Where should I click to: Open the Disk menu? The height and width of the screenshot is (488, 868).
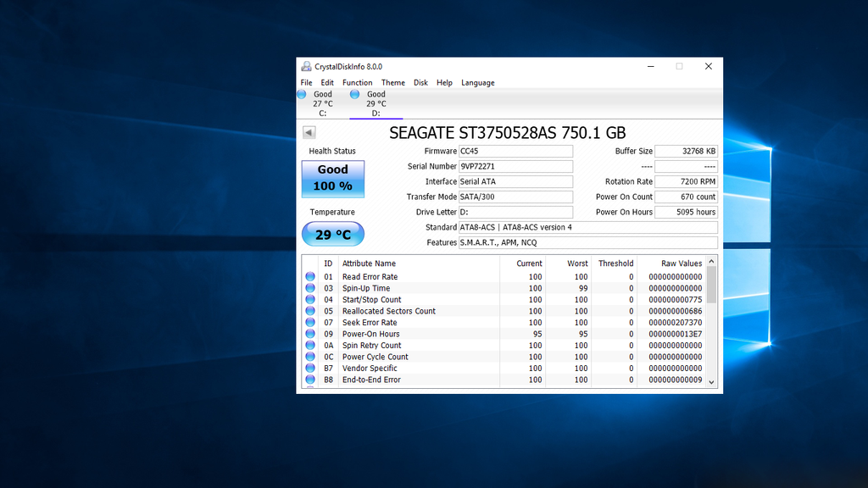(420, 83)
